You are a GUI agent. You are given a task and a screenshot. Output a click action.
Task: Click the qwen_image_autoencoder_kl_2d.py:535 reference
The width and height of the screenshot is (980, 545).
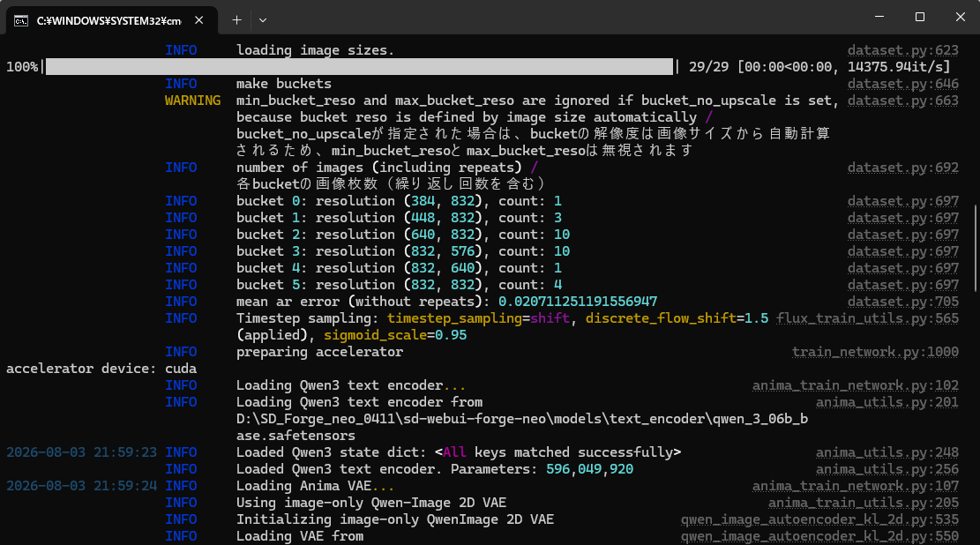819,519
